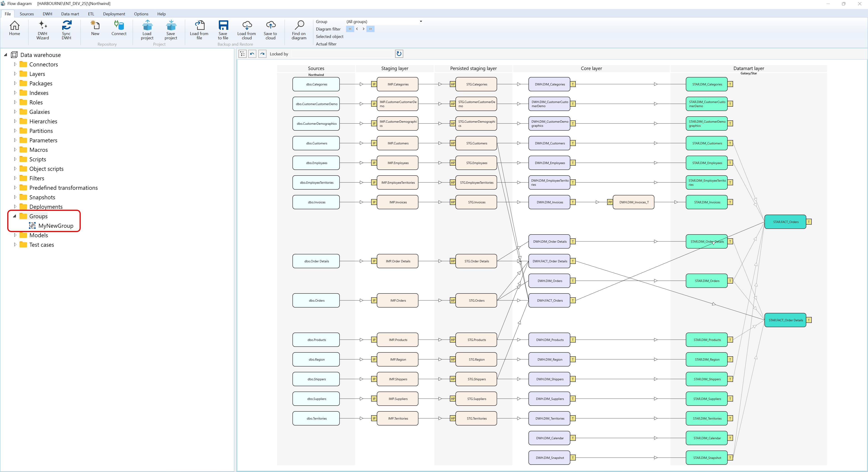The height and width of the screenshot is (472, 868).
Task: Click the HP marker of STG.Customers
Action: coord(453,143)
